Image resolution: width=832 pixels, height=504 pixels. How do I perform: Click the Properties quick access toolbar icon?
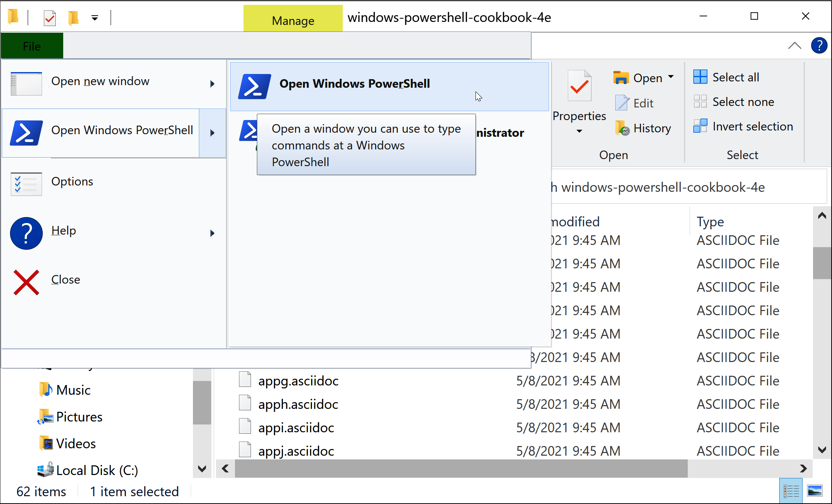point(49,18)
